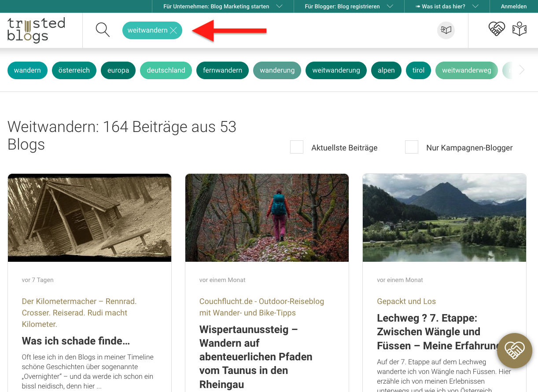Open the Was ist das hier? dropdown
The image size is (538, 392).
447,7
